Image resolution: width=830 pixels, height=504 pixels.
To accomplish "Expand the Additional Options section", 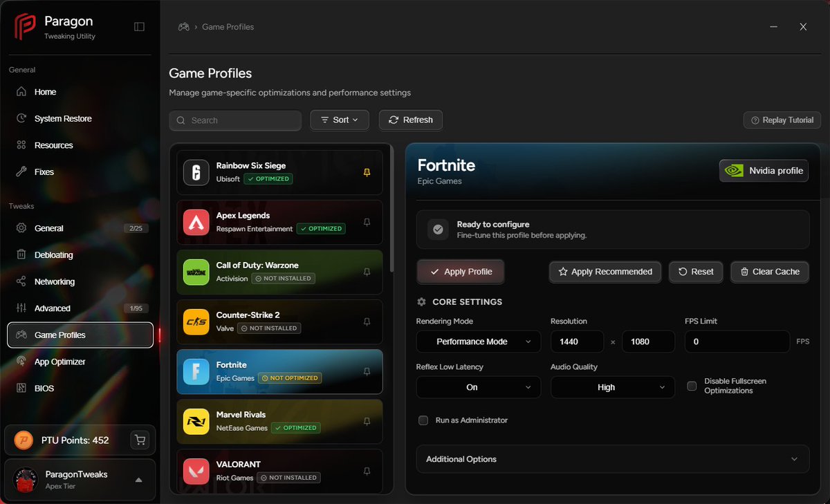I will pos(613,459).
